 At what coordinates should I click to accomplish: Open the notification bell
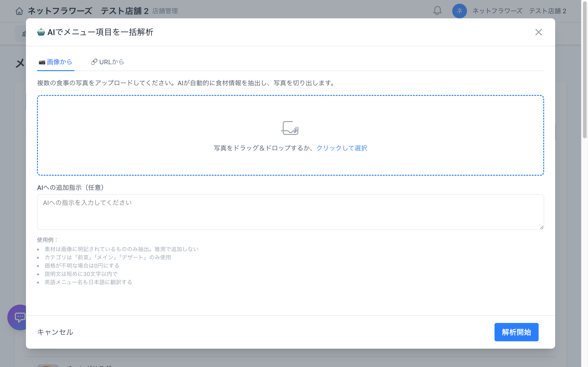pos(437,11)
